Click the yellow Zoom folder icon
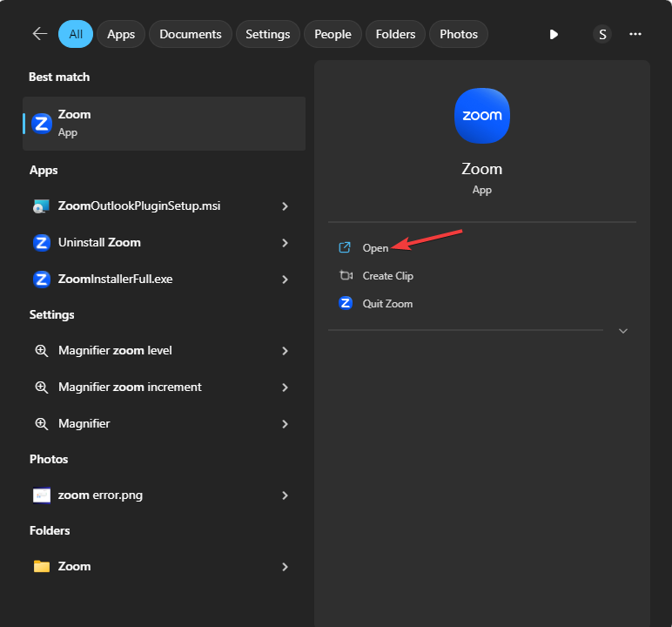The width and height of the screenshot is (672, 627). tap(42, 567)
